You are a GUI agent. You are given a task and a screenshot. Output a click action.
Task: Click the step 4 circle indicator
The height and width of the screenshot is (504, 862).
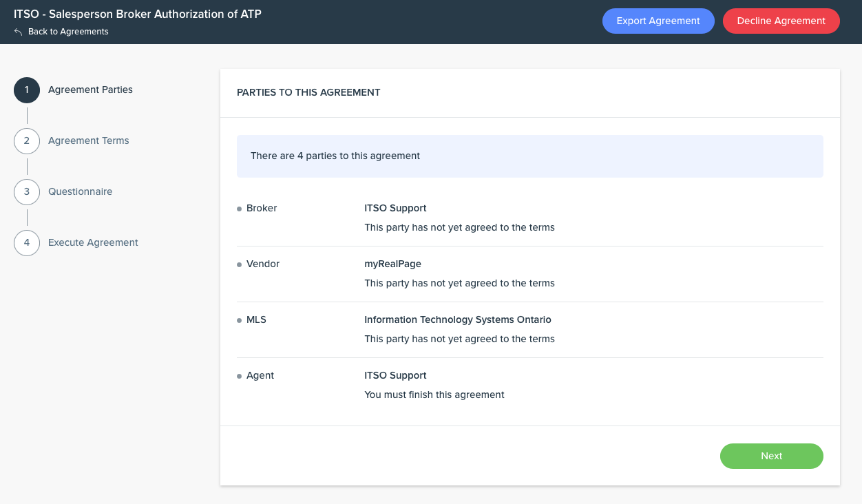(27, 243)
